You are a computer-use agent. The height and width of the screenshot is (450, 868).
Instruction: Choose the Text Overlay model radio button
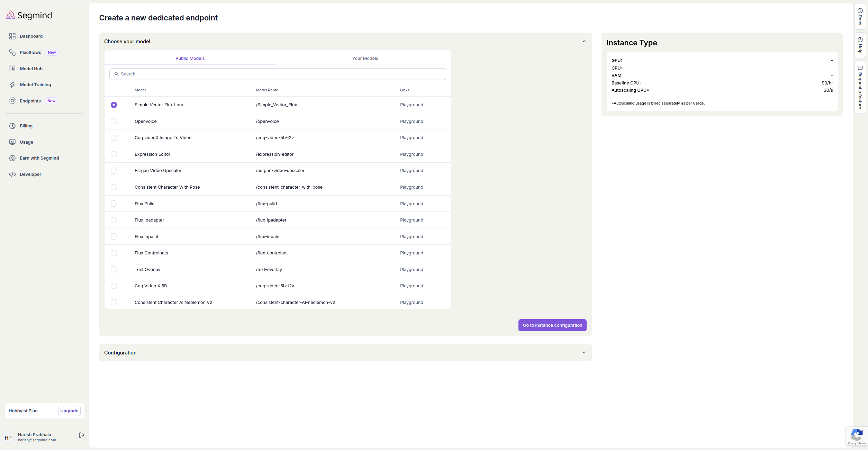pos(114,270)
